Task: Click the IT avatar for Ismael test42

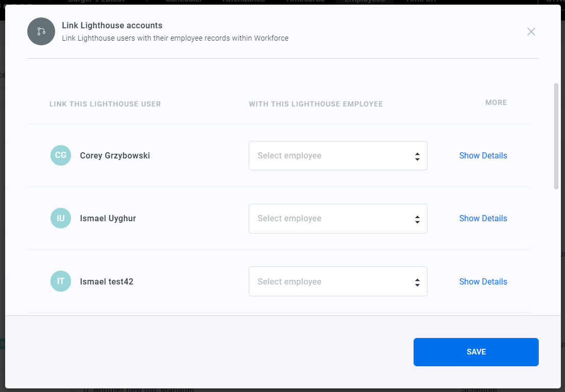Action: coord(61,281)
